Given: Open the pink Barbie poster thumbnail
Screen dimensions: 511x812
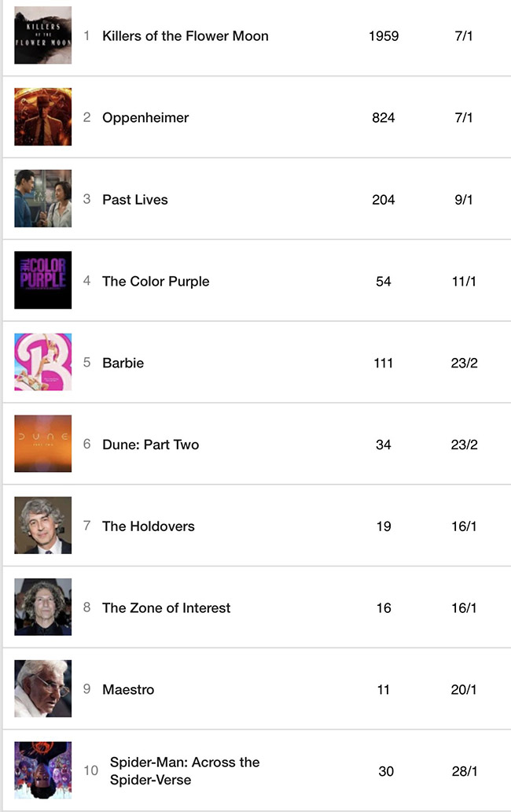Looking at the screenshot, I should click(42, 363).
